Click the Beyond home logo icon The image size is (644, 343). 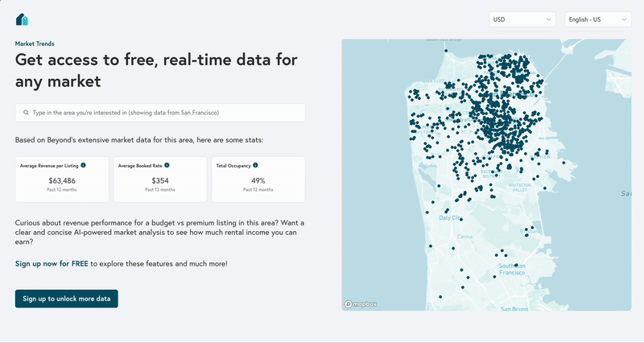coord(22,19)
